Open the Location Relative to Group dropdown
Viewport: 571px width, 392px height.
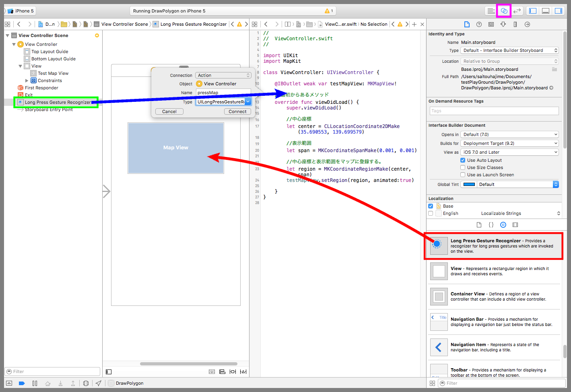pos(510,61)
